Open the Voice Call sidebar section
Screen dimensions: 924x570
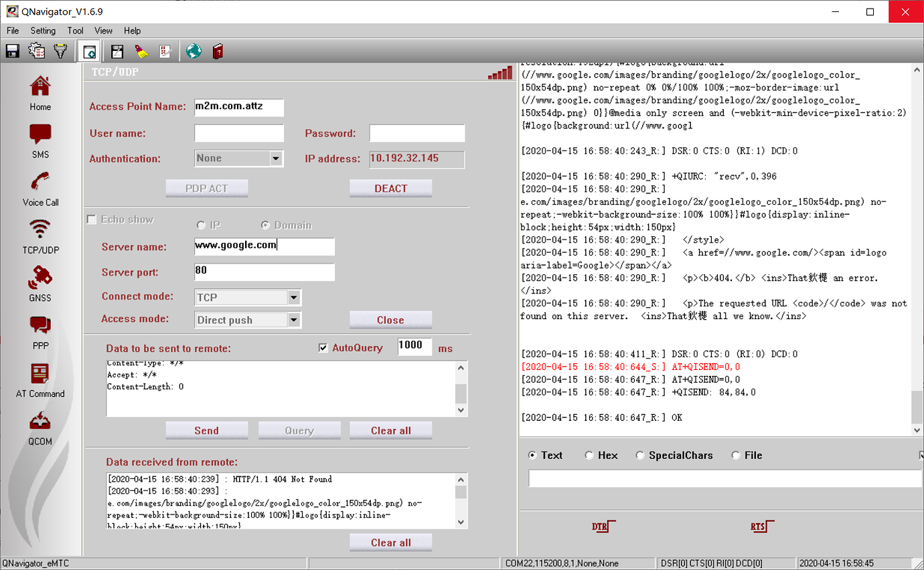pos(41,189)
